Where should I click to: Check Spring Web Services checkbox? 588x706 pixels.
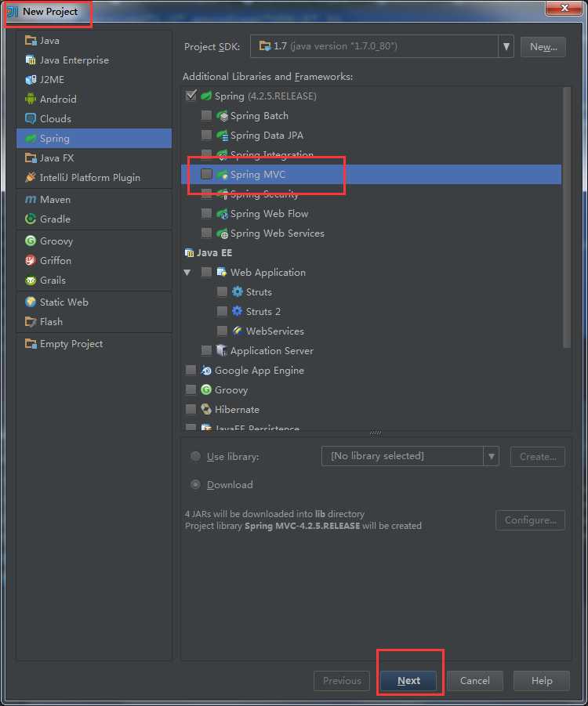click(x=206, y=233)
